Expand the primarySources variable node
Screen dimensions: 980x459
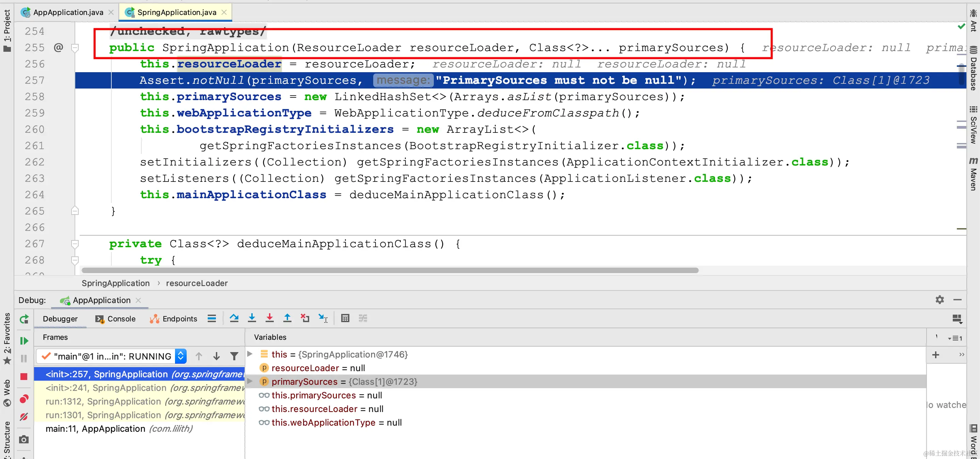click(x=250, y=381)
